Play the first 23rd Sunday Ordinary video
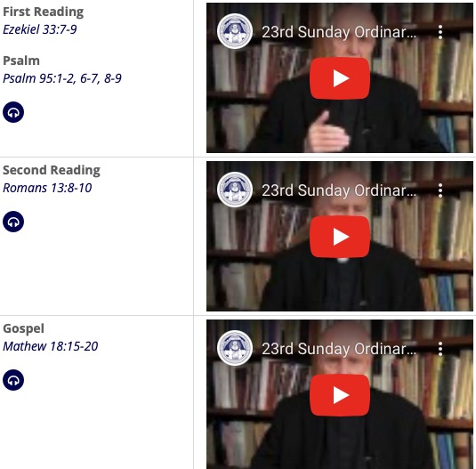The image size is (476, 469). pyautogui.click(x=340, y=78)
